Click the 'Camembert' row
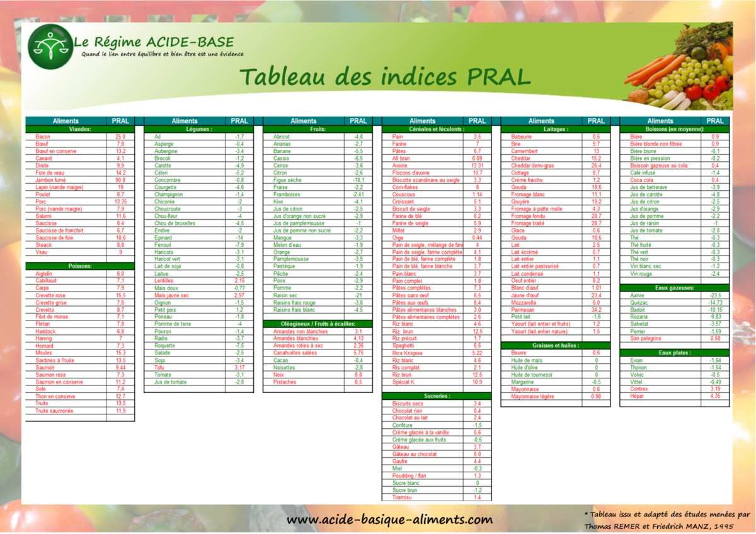Screen dimensions: 756x534 [x=556, y=151]
